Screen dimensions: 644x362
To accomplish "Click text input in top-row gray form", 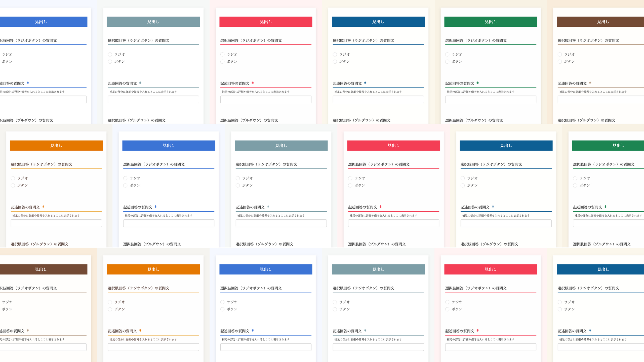I will tap(153, 100).
